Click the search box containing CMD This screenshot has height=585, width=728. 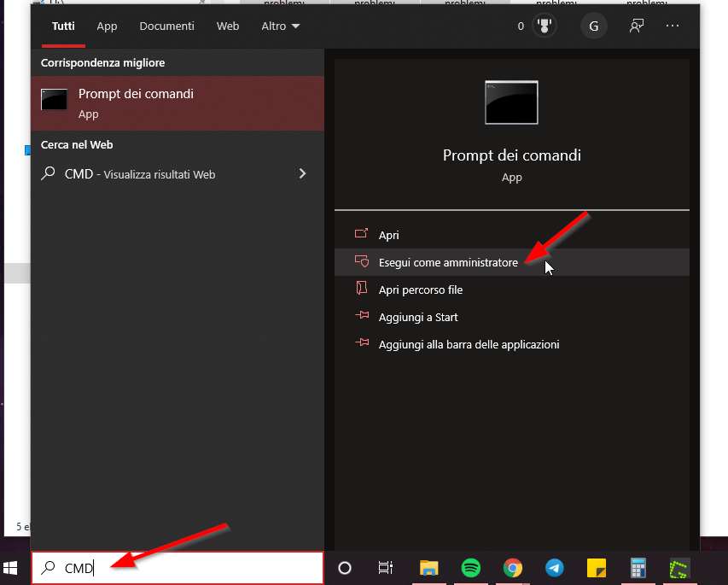tap(178, 568)
